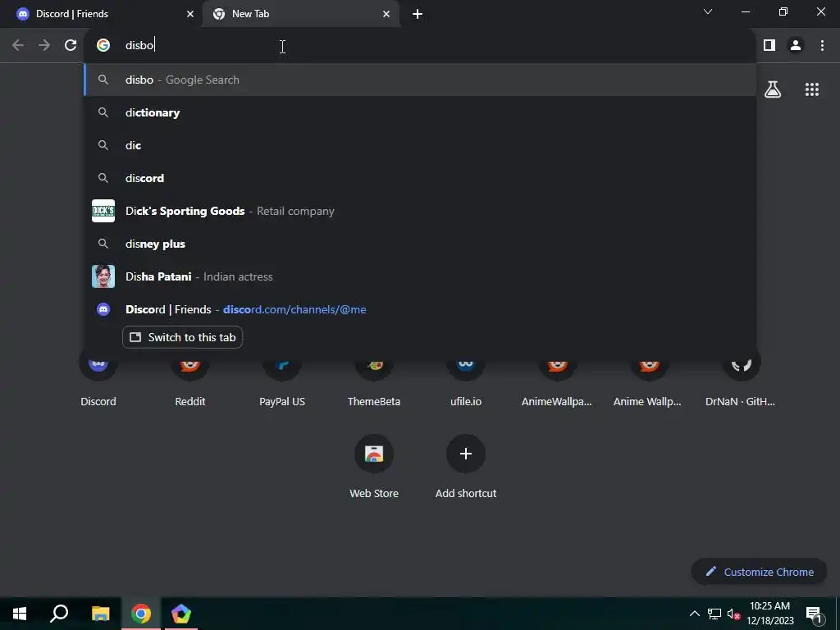
Task: Click Switch to this tab button
Action: click(x=182, y=337)
